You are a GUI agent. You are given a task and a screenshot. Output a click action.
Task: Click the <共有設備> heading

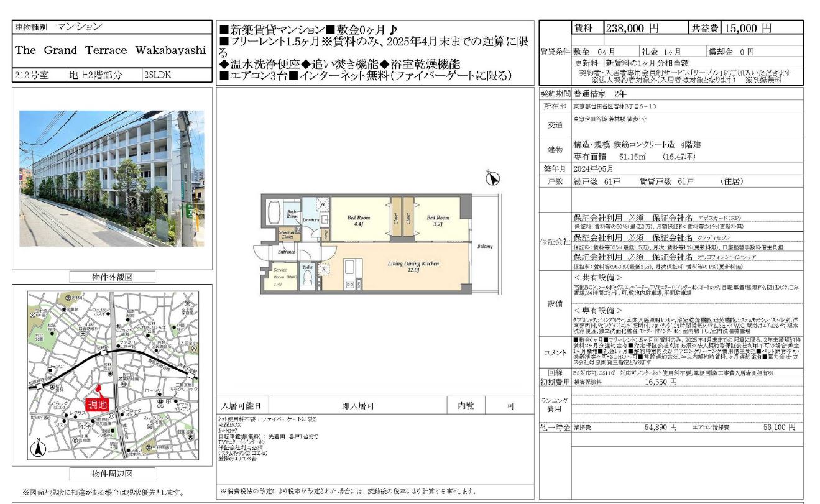(597, 277)
